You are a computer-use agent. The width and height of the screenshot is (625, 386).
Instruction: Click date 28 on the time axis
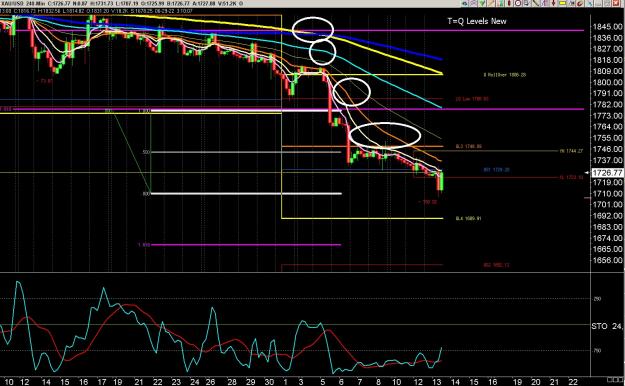(232, 382)
